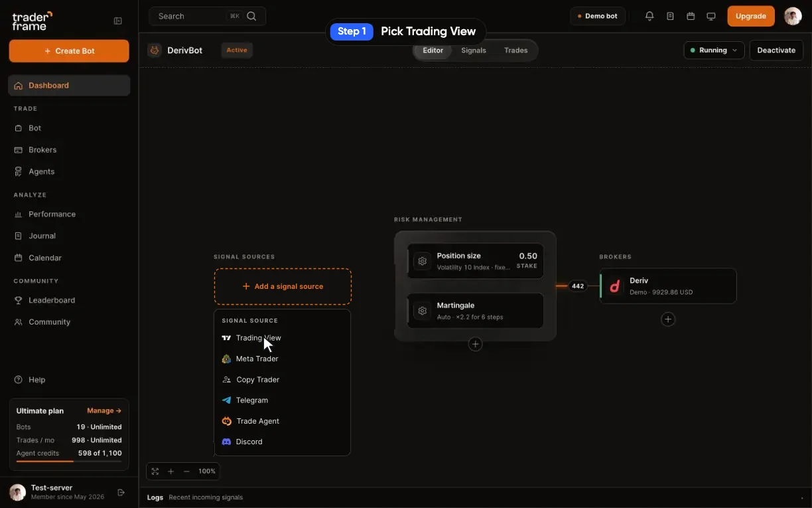Image resolution: width=812 pixels, height=508 pixels.
Task: Open Performance in the sidebar
Action: click(x=69, y=214)
